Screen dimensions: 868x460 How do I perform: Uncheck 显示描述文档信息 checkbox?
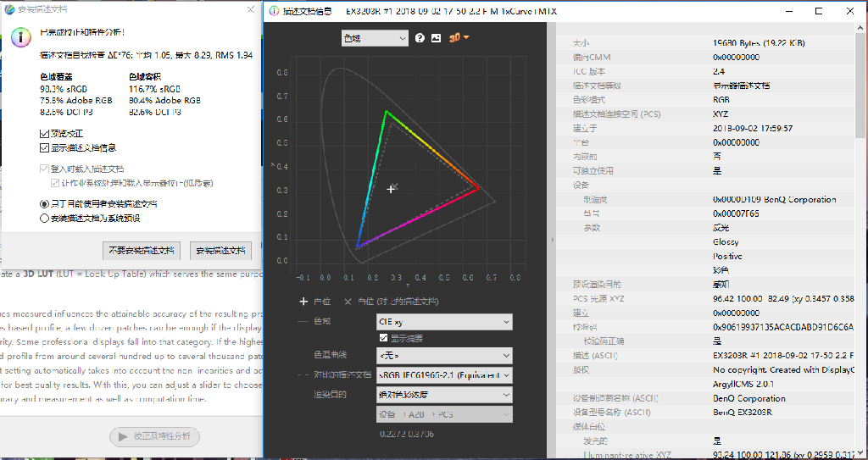pyautogui.click(x=45, y=147)
